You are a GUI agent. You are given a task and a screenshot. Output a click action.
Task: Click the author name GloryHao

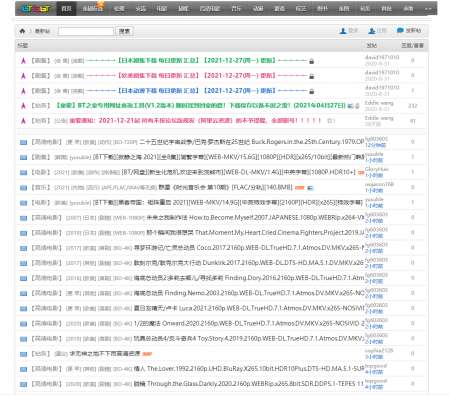[x=377, y=169]
